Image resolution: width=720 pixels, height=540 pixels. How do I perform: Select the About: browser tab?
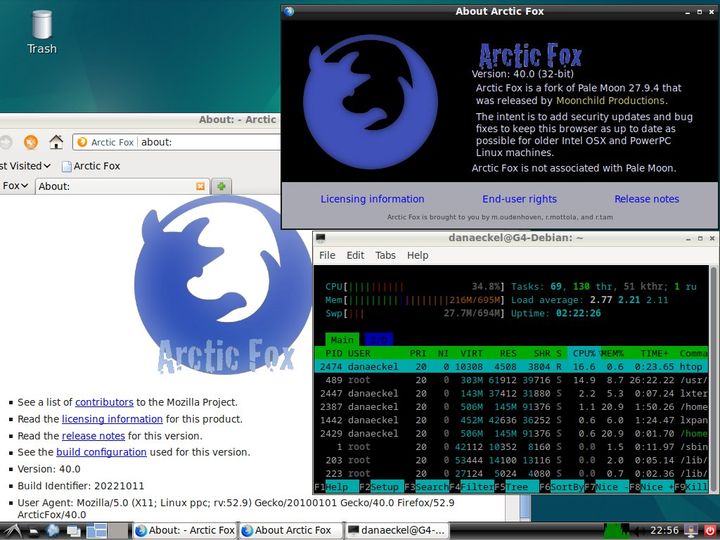122,186
